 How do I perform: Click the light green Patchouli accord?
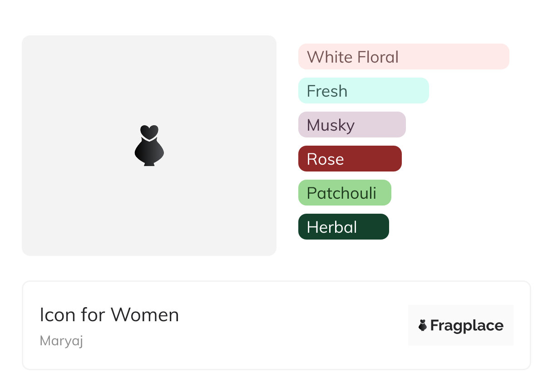coord(344,193)
